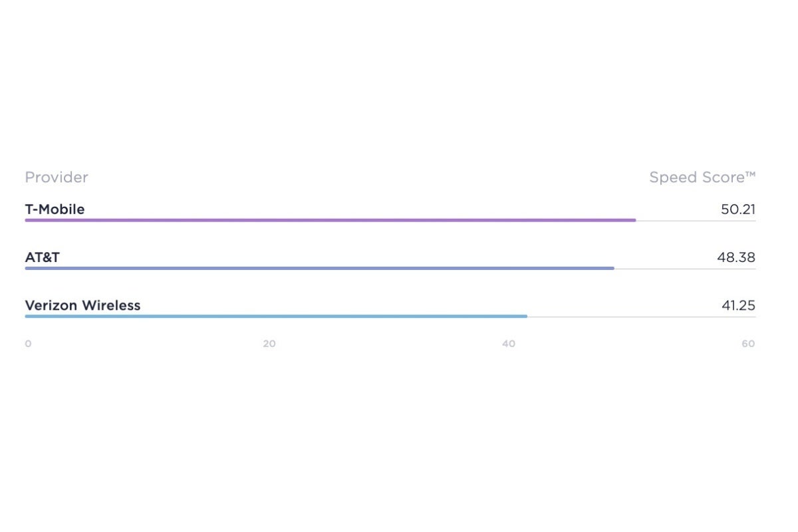Screen dimensions: 798x532
Task: Click the right end of AT&T bar
Action: (x=612, y=268)
